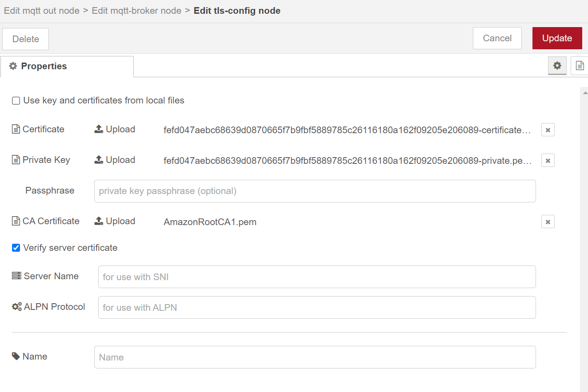This screenshot has width=588, height=392.
Task: Focus the private key passphrase field
Action: click(x=315, y=191)
